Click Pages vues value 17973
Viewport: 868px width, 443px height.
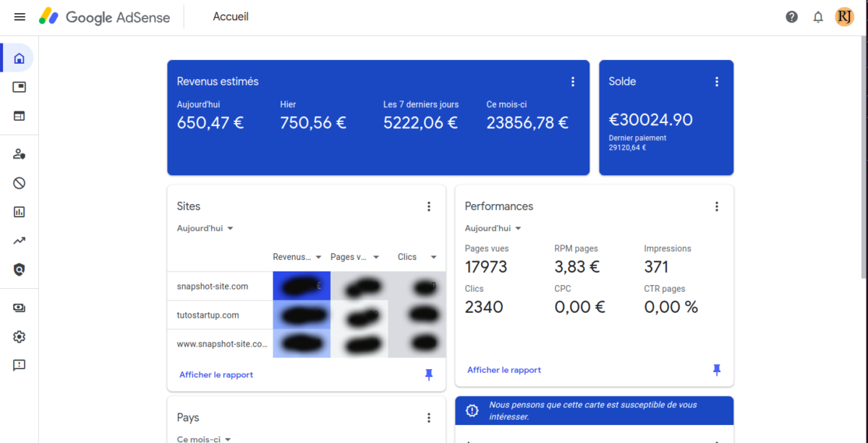coord(486,266)
